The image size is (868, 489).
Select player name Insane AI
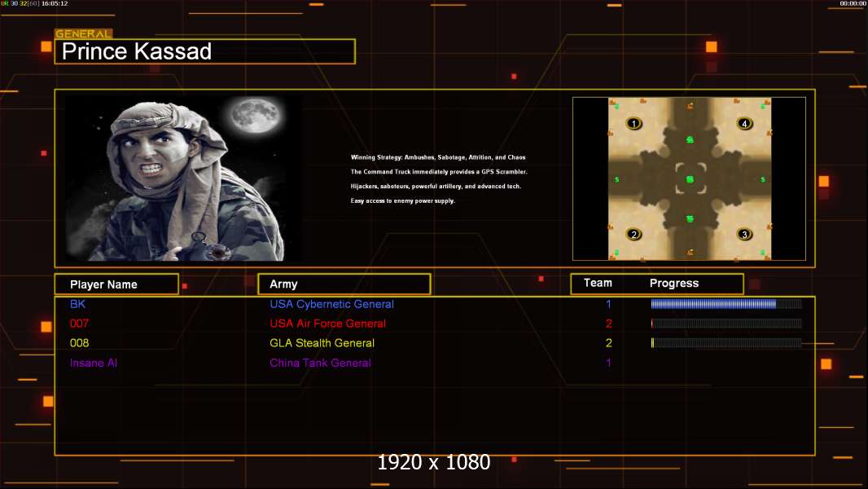(x=94, y=363)
